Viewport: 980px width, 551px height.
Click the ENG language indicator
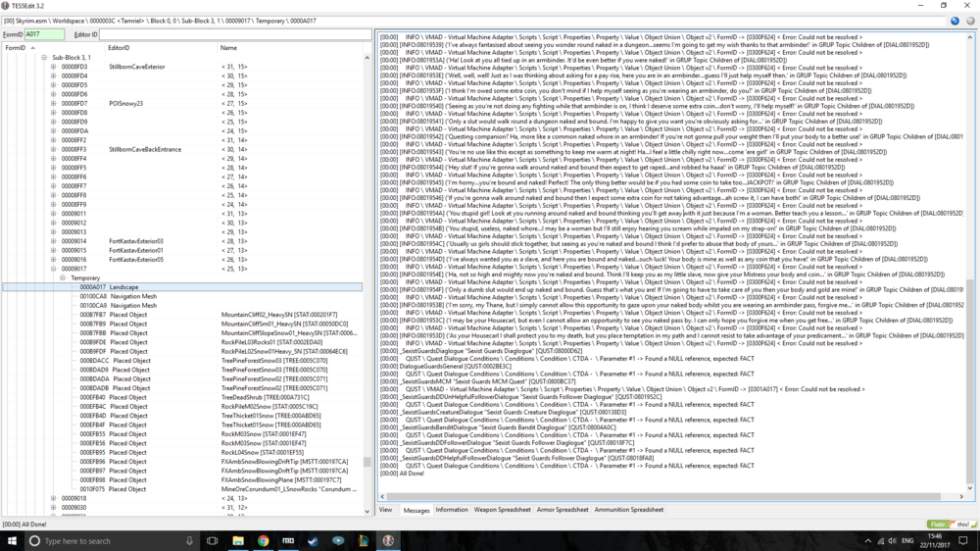[907, 541]
